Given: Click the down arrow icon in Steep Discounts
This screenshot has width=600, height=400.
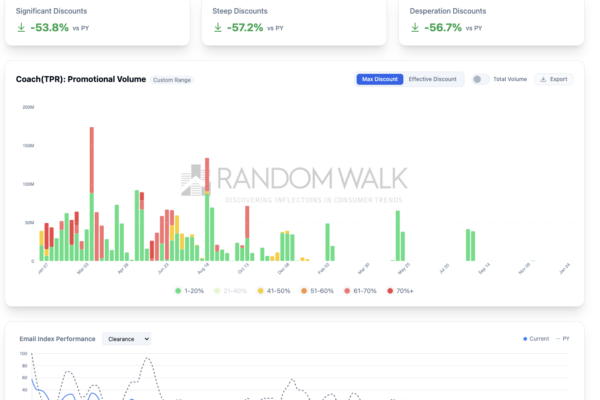Looking at the screenshot, I should pyautogui.click(x=219, y=27).
